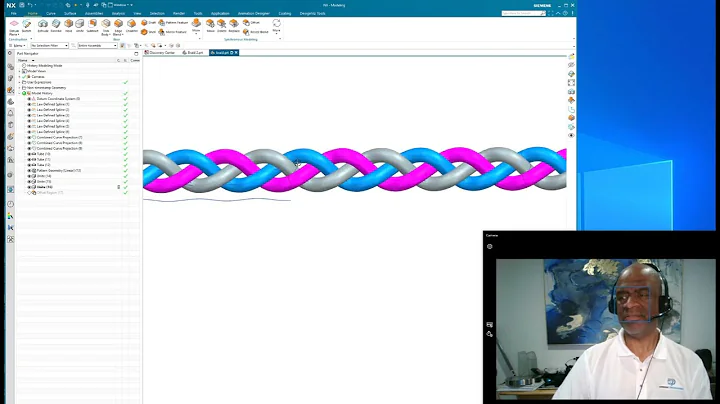
Task: Toggle visibility of Combined Curve Projection (7)
Action: [x=29, y=137]
